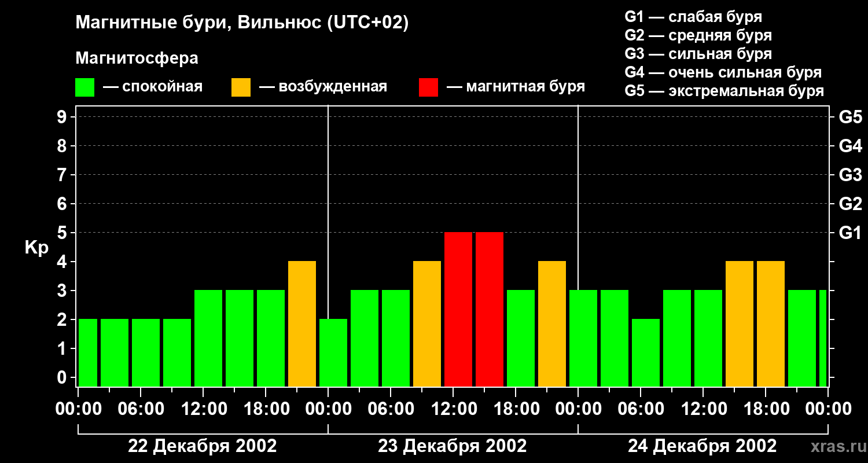Click the 12:00 time label above 22 Декабря

[x=203, y=409]
